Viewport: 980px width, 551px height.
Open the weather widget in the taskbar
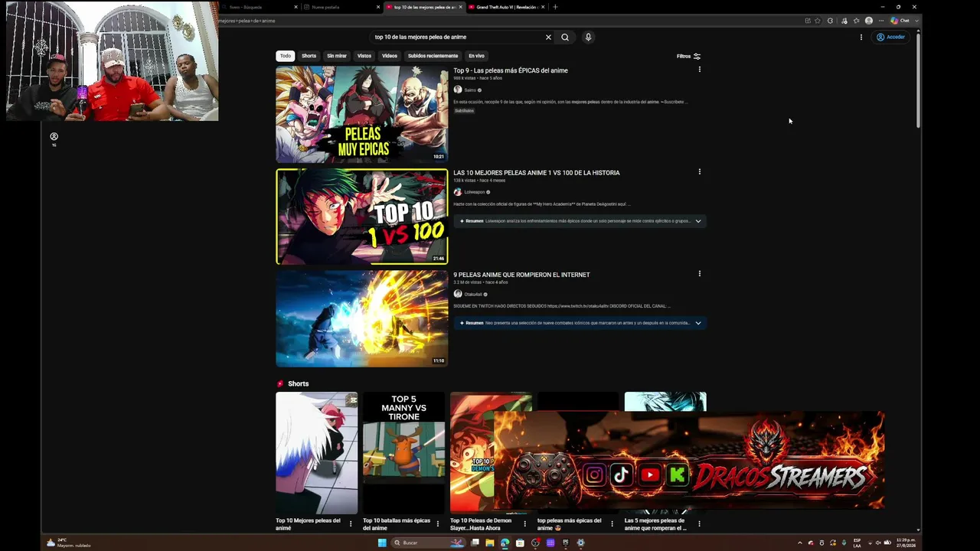coord(69,543)
